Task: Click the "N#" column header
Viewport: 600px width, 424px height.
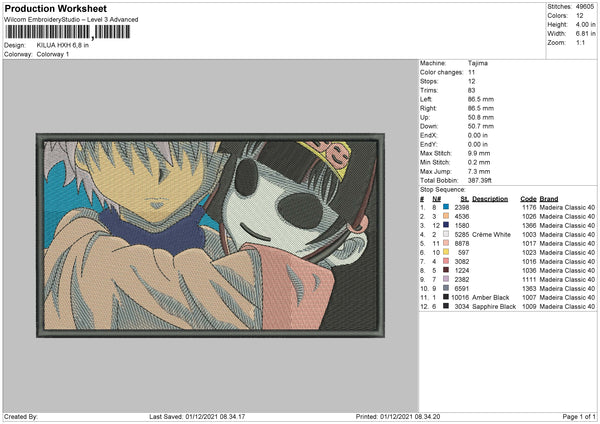Action: coord(437,199)
